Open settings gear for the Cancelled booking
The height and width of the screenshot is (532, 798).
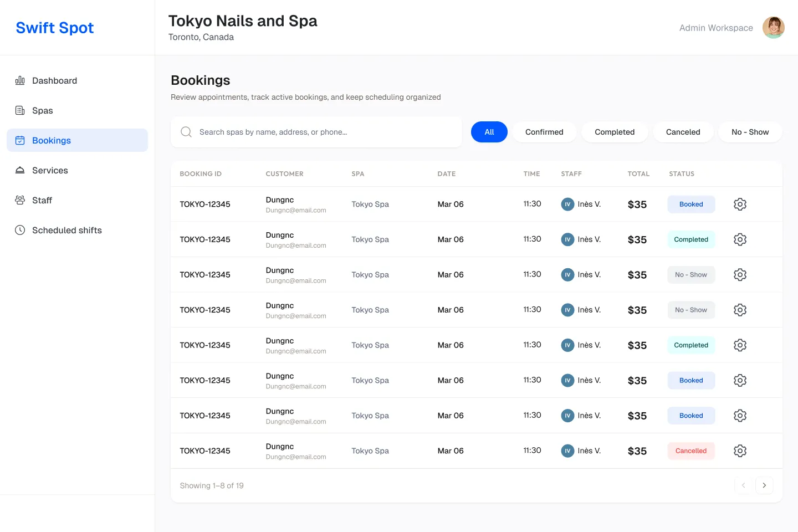(740, 451)
